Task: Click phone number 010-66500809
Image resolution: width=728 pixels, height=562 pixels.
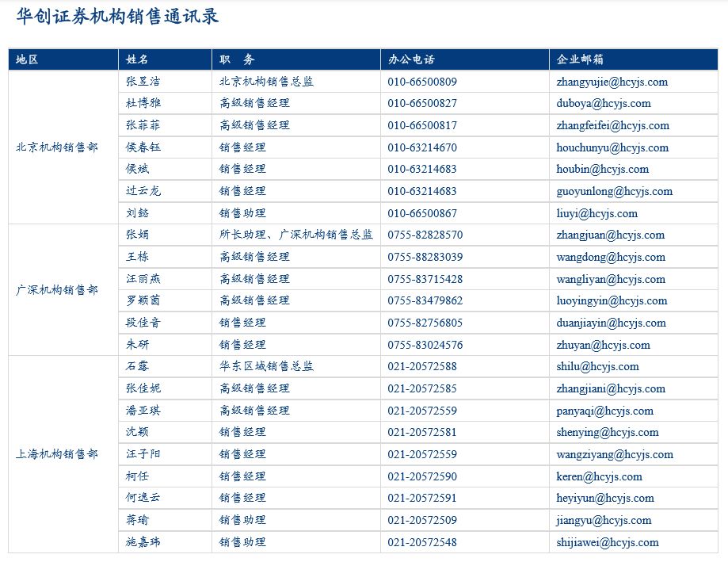Action: [422, 82]
